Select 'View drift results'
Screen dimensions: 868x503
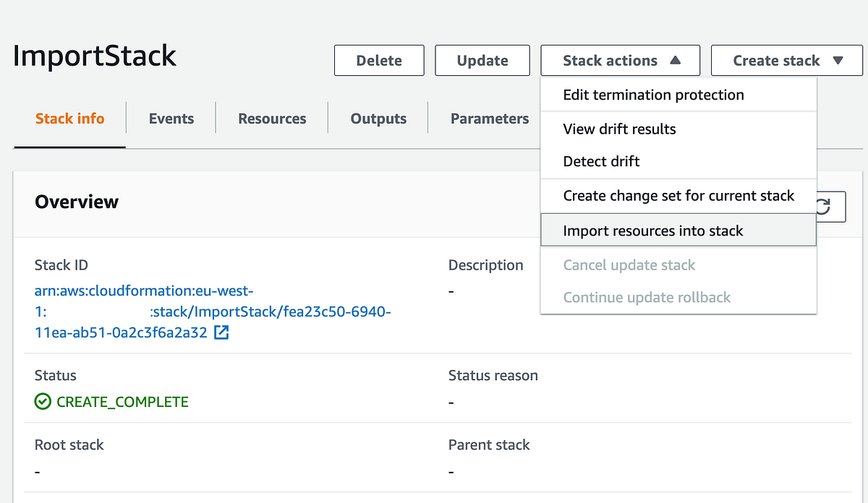pyautogui.click(x=618, y=129)
